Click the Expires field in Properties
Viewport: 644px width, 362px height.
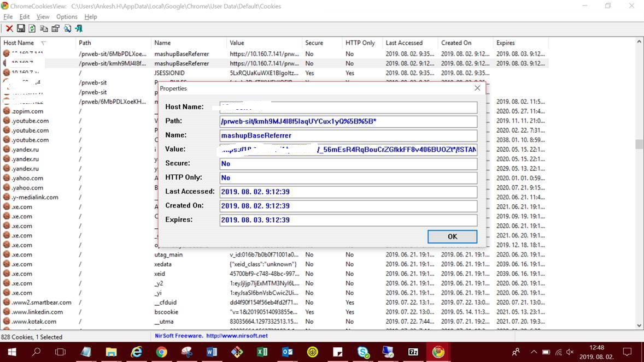348,220
